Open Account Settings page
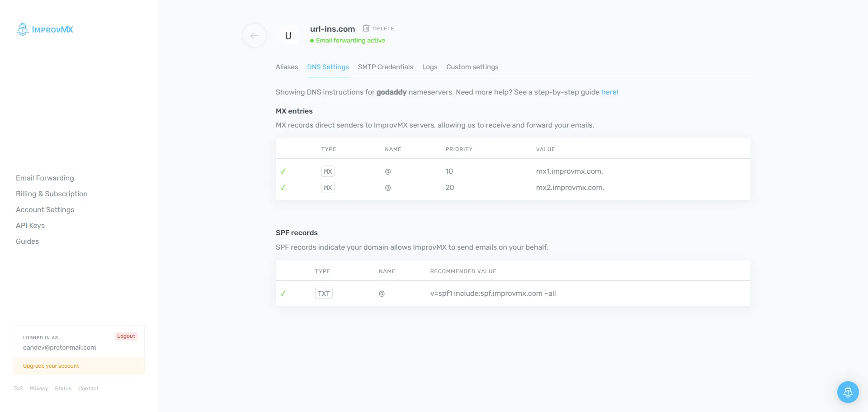The height and width of the screenshot is (412, 868). [45, 210]
